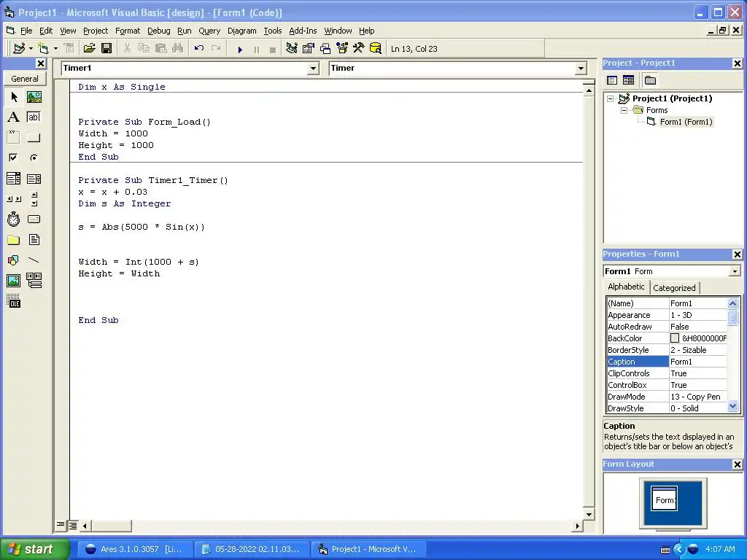
Task: Click the Form1 thumbnail in Form Layout
Action: coord(664,499)
